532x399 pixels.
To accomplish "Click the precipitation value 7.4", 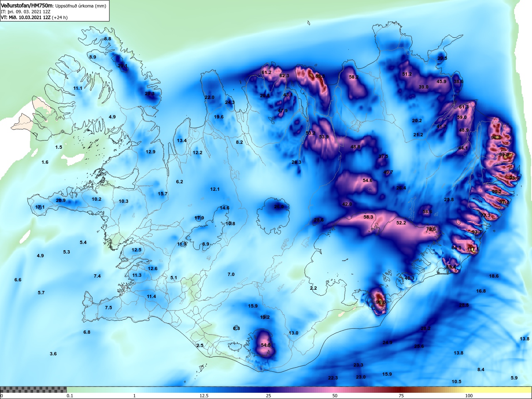I will pos(97,276).
